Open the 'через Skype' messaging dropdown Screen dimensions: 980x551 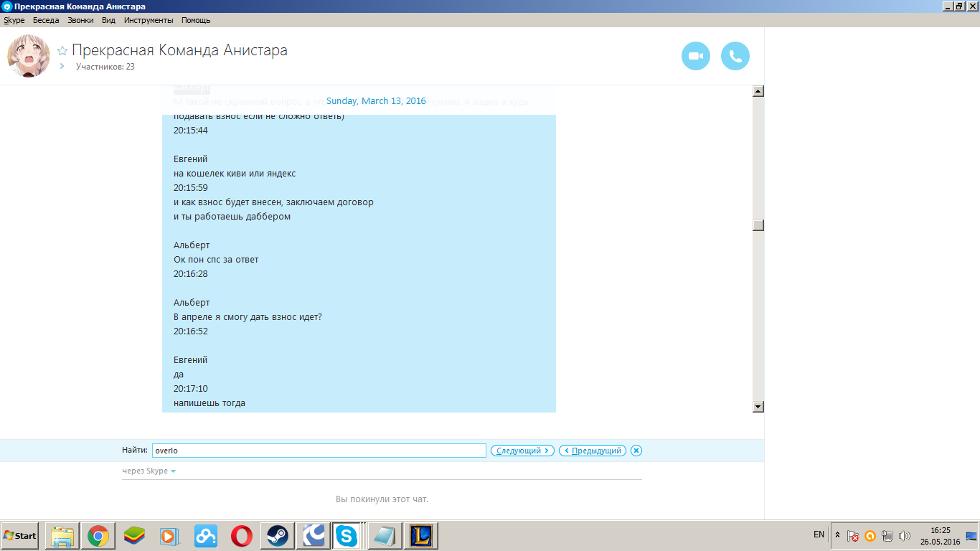click(149, 471)
